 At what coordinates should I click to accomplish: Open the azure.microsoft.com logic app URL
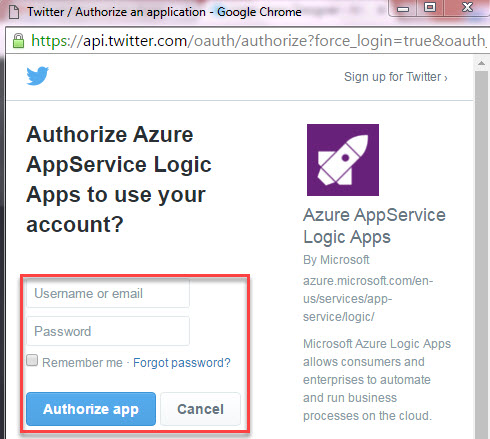[368, 299]
